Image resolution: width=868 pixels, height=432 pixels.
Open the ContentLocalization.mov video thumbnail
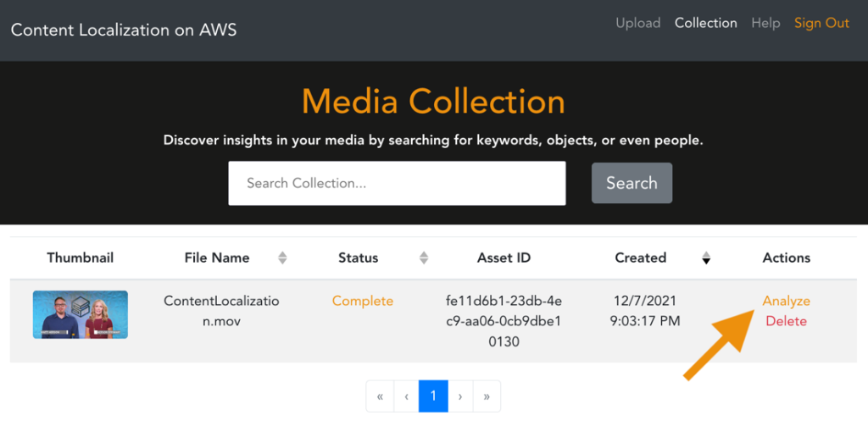click(81, 315)
